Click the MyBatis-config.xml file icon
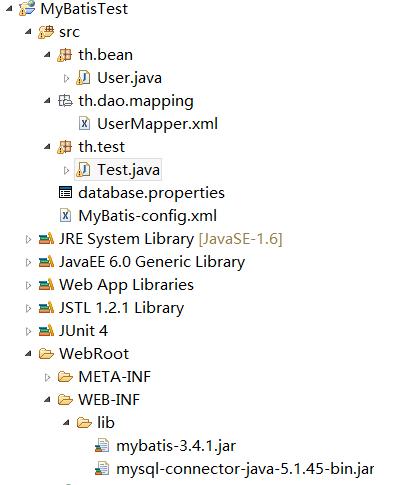Viewport: 406px width, 485px height. pyautogui.click(x=65, y=215)
